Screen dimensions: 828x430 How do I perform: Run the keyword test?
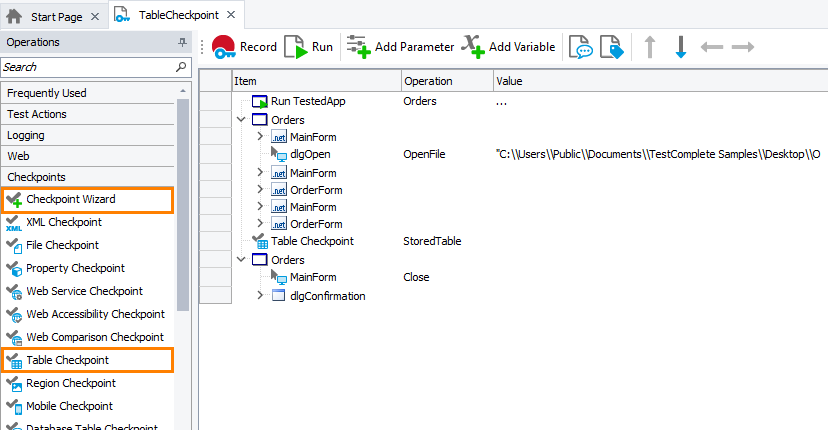point(309,47)
